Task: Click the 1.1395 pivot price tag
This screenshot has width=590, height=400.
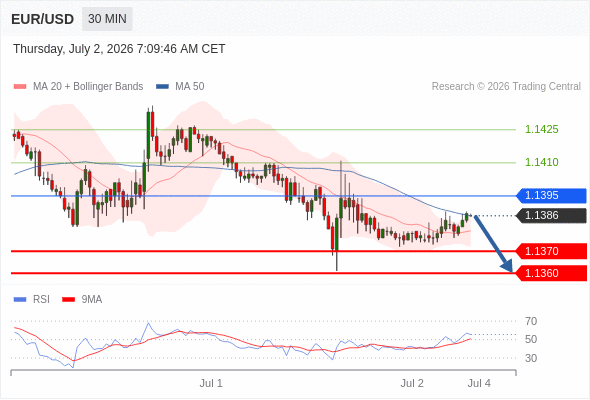Action: point(552,196)
